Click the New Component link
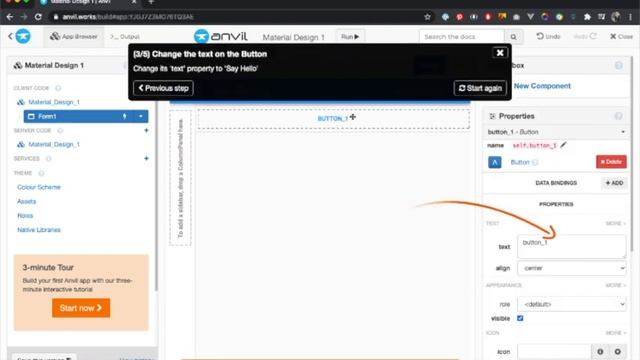Screen dimensions: 640x360 542,86
